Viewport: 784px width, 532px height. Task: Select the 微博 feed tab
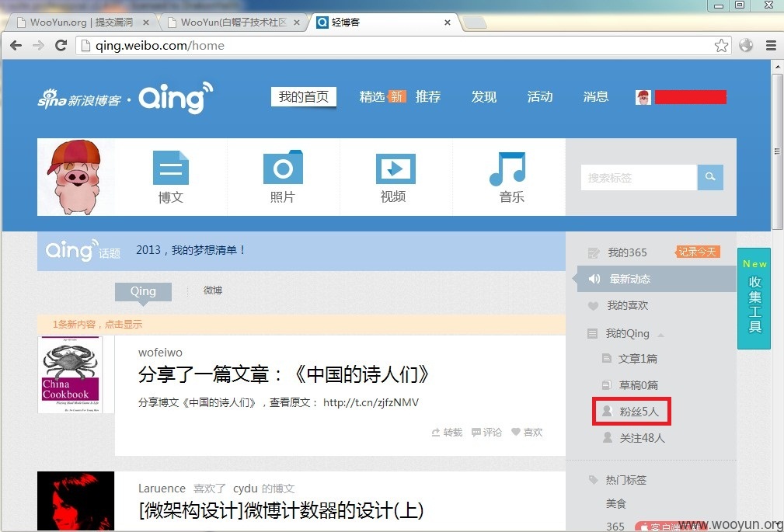(212, 290)
